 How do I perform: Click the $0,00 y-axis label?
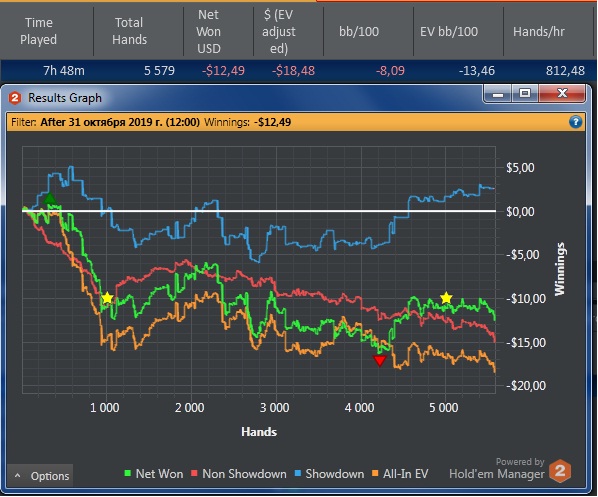tap(520, 211)
